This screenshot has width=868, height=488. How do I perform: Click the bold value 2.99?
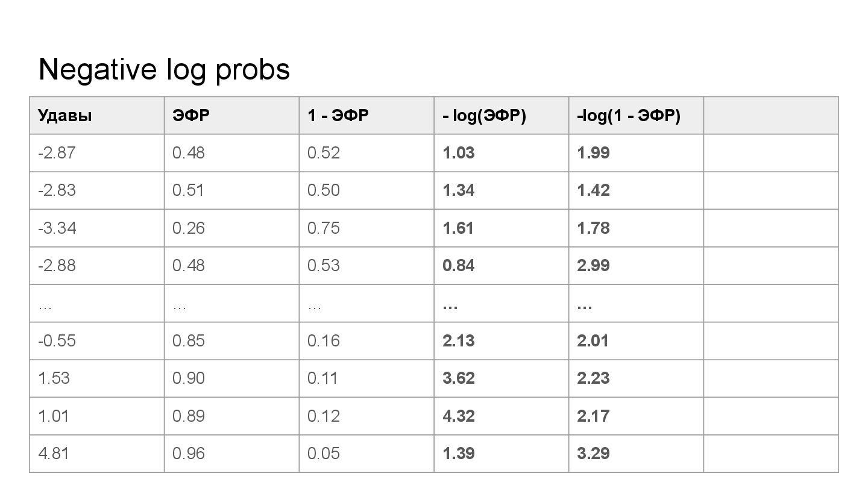click(593, 266)
